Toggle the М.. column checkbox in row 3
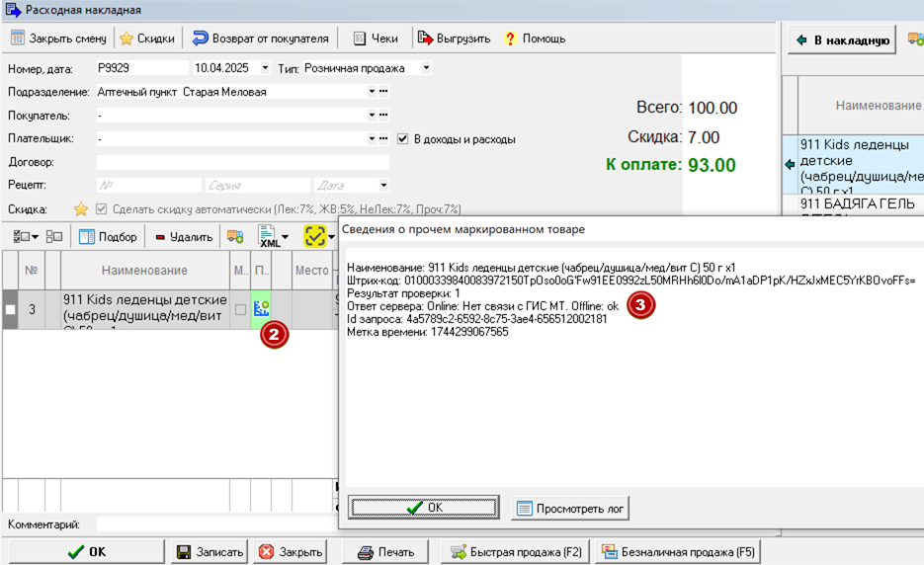 pyautogui.click(x=240, y=309)
